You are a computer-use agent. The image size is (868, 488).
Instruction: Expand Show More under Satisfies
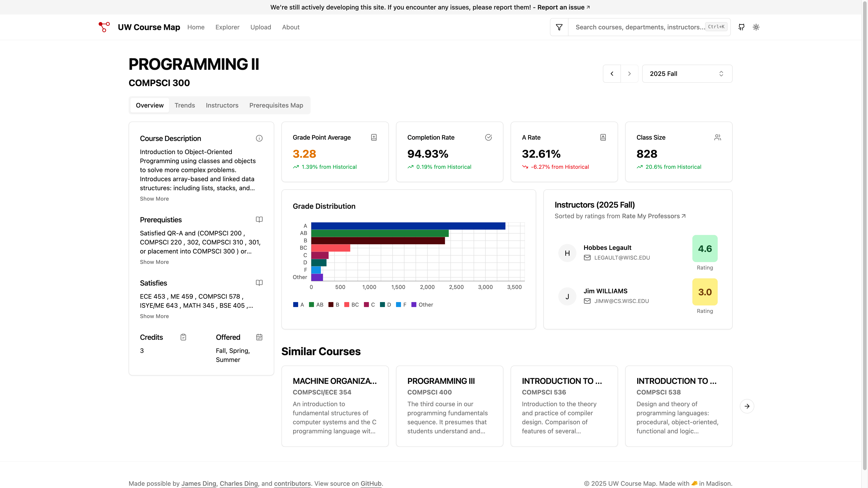tap(154, 316)
